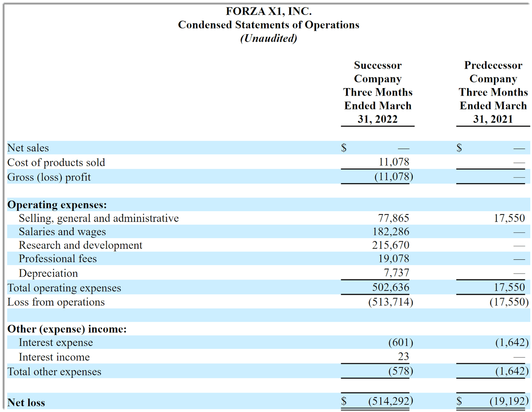The width and height of the screenshot is (532, 412).
Task: Select the (601) interest expense value
Action: click(x=401, y=343)
